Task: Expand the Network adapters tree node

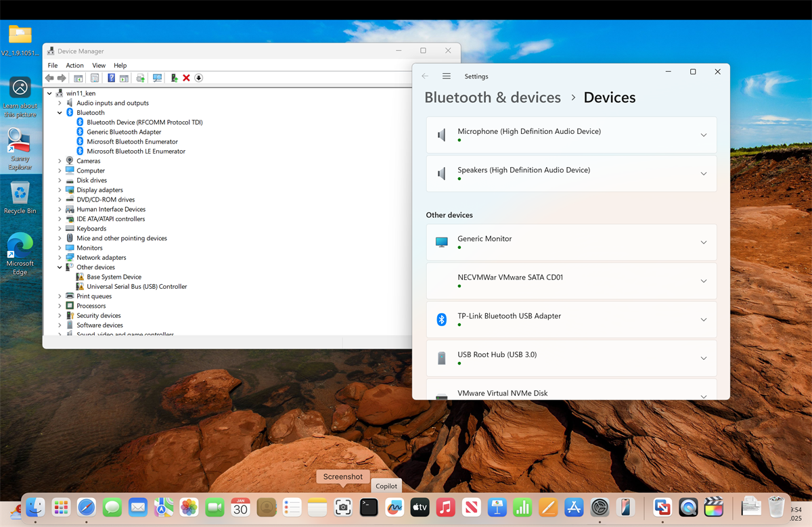Action: [x=60, y=258]
